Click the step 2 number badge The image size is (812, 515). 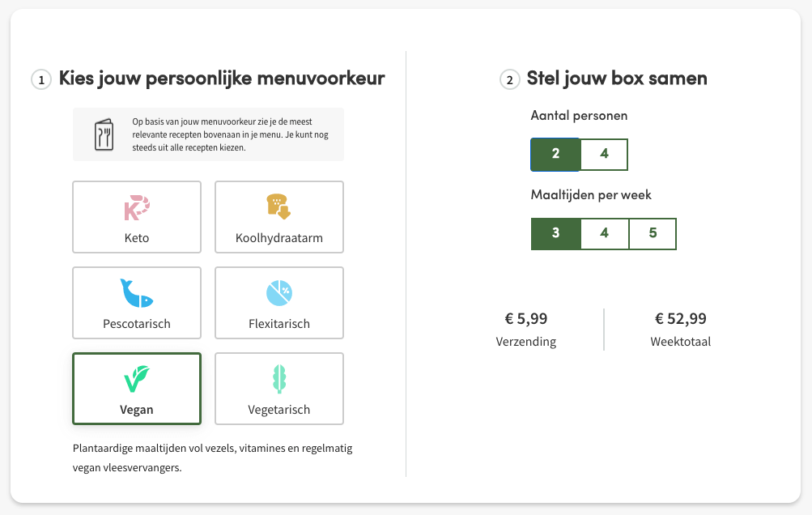click(509, 79)
